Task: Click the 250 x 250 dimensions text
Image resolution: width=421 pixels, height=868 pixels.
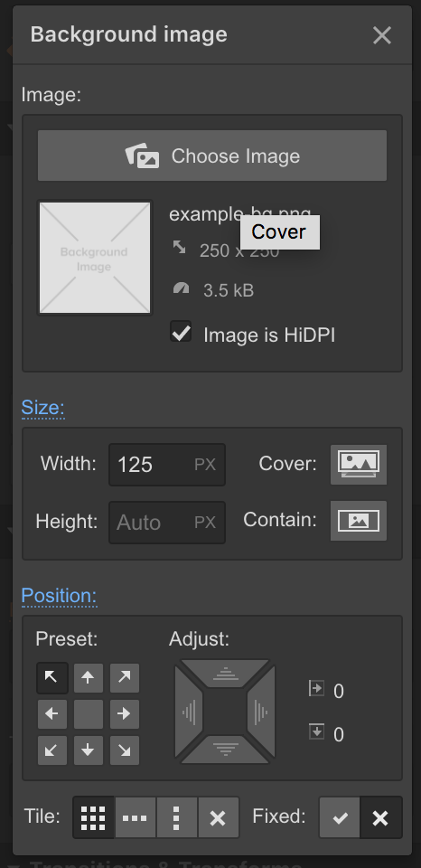Action: [239, 250]
